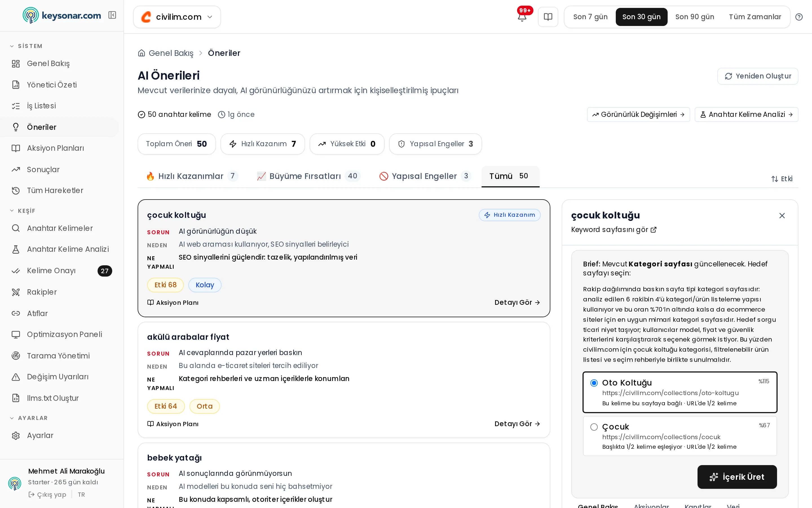Click the Genel Bakış breadcrumb link

click(x=171, y=53)
